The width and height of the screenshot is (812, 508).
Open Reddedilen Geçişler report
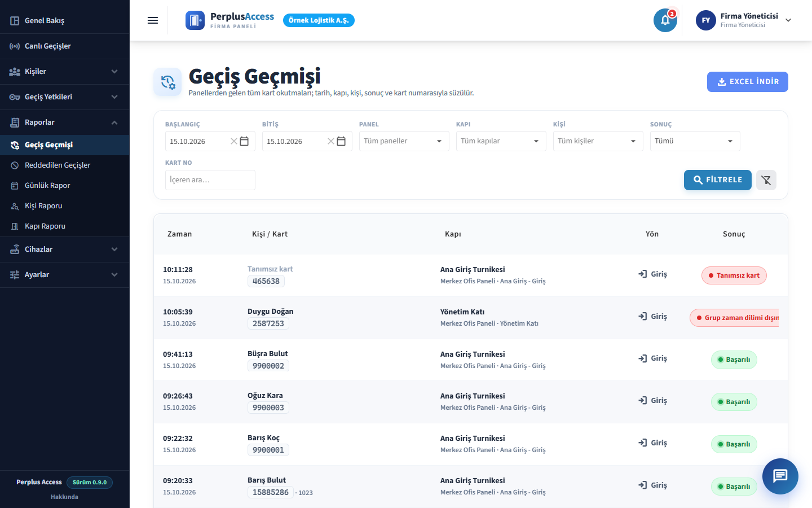point(65,165)
